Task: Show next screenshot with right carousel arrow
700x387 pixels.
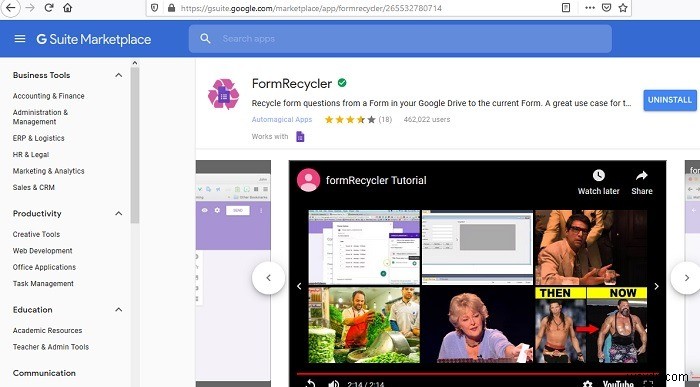Action: 687,278
